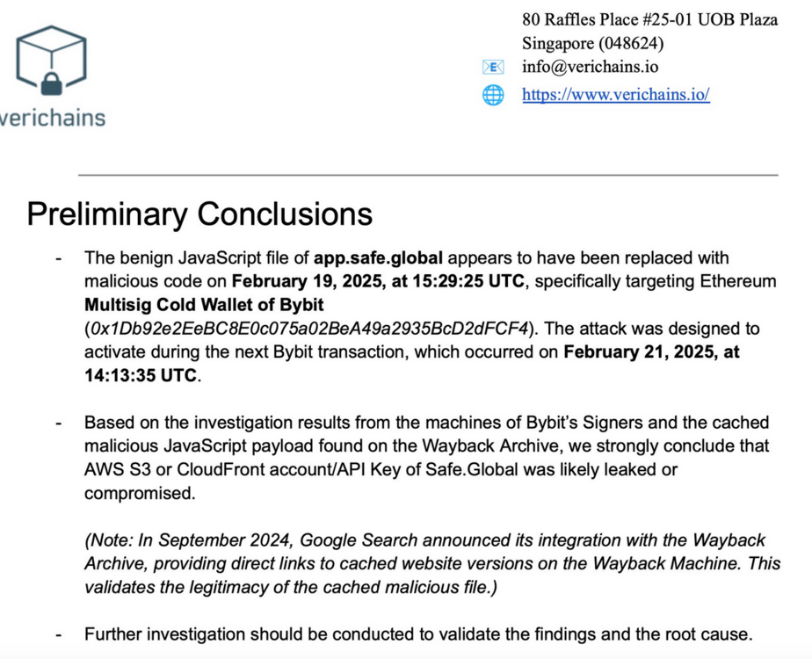812x659 pixels.
Task: Click bold Multisig Cold Wallet of Bybit
Action: (204, 306)
